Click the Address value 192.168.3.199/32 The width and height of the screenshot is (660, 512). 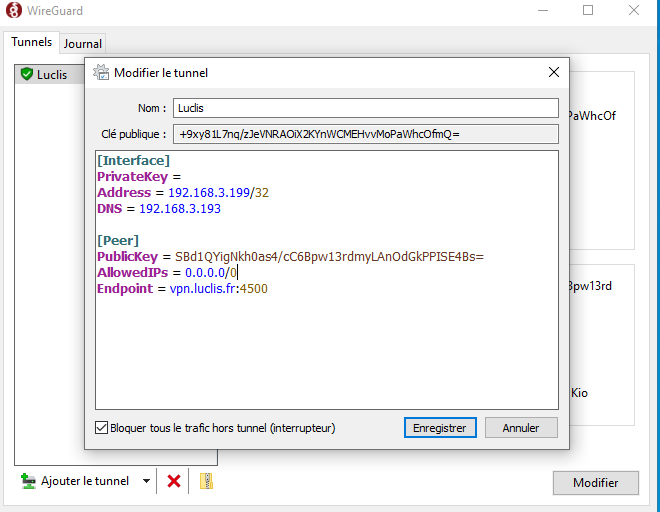point(218,193)
